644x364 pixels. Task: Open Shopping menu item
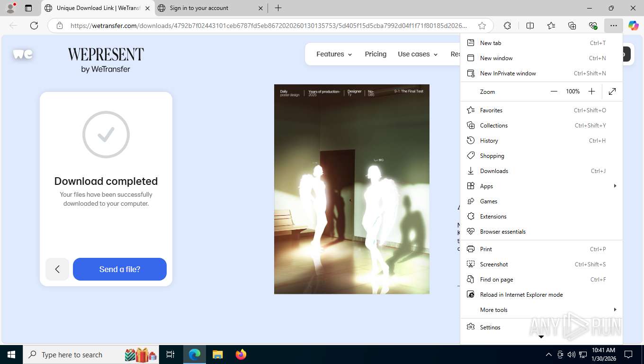[x=541, y=156]
